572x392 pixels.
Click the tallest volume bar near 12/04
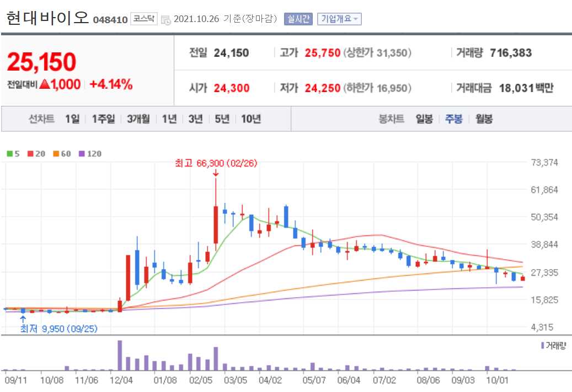click(120, 355)
